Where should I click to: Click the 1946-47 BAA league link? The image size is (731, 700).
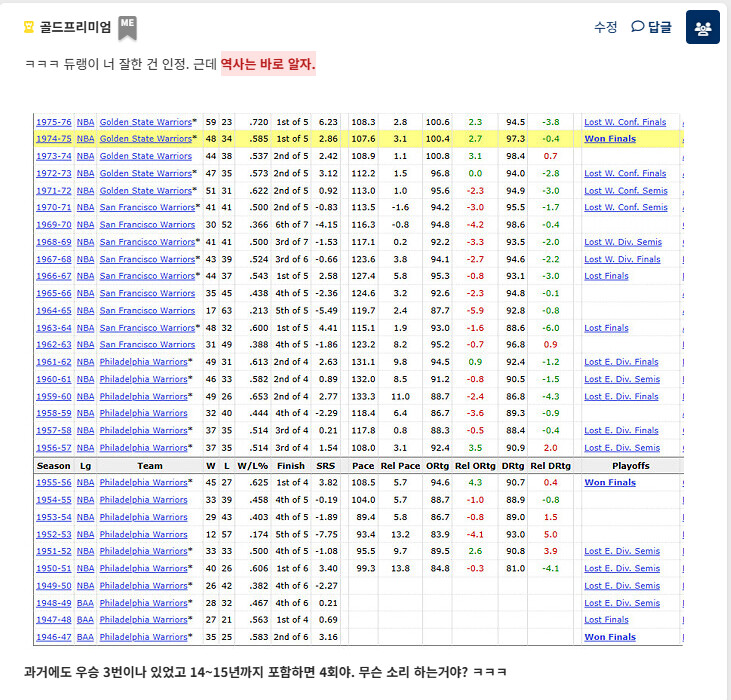85,637
